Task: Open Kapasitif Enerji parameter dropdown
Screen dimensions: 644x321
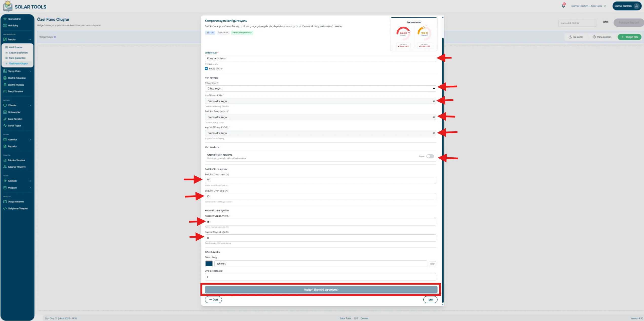Action: [x=320, y=133]
